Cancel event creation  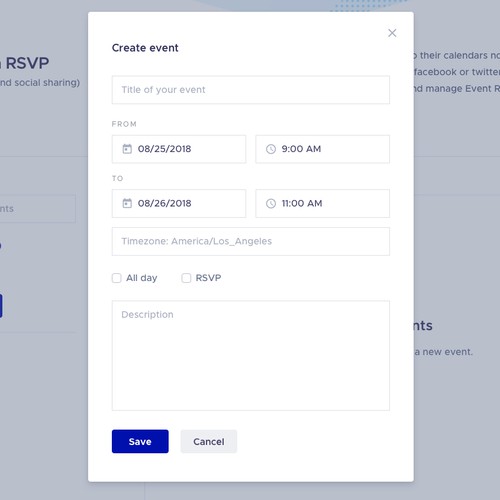point(209,441)
